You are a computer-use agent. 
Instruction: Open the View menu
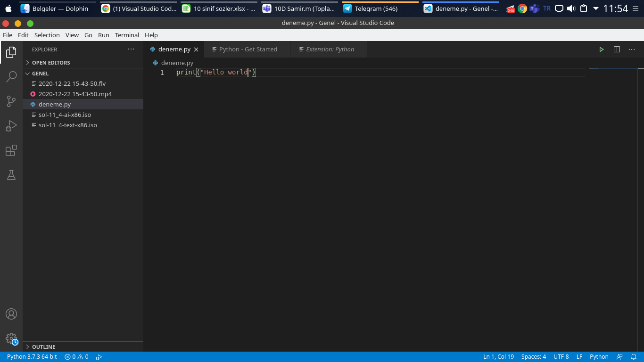point(72,35)
